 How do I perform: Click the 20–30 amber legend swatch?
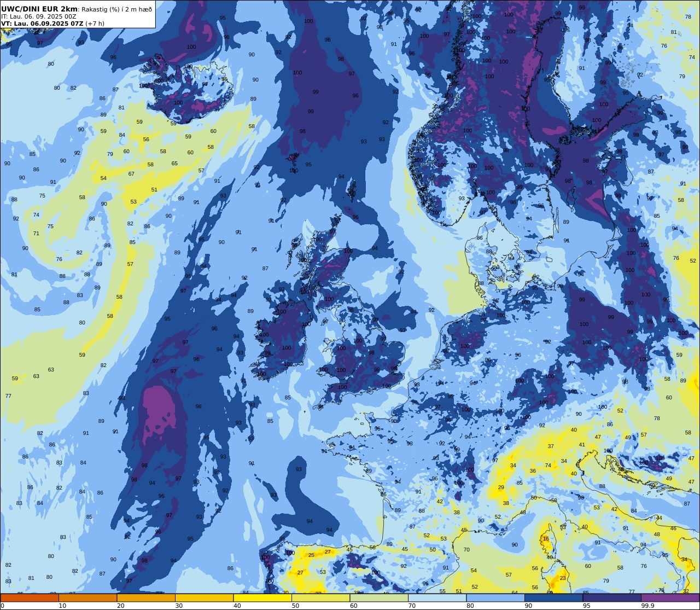coord(146,598)
